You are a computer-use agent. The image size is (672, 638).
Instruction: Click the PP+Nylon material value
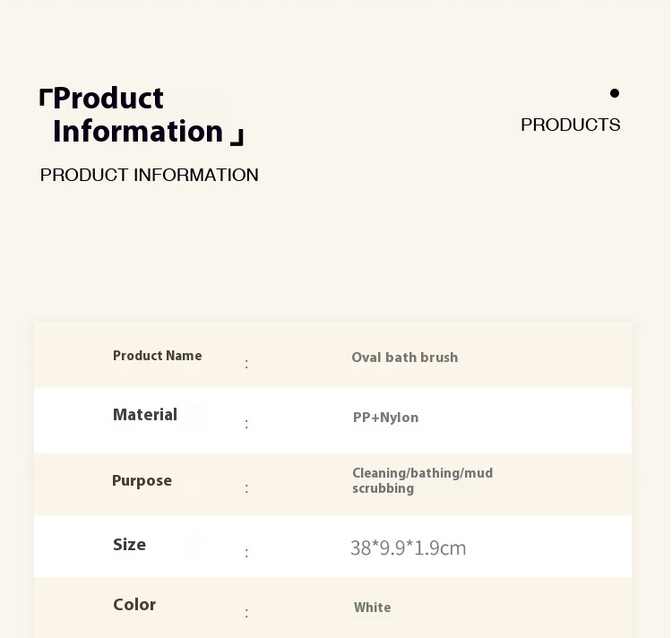pyautogui.click(x=385, y=418)
